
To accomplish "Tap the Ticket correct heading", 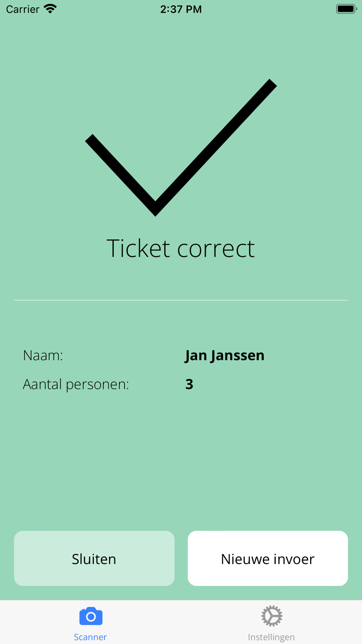I will click(x=181, y=248).
